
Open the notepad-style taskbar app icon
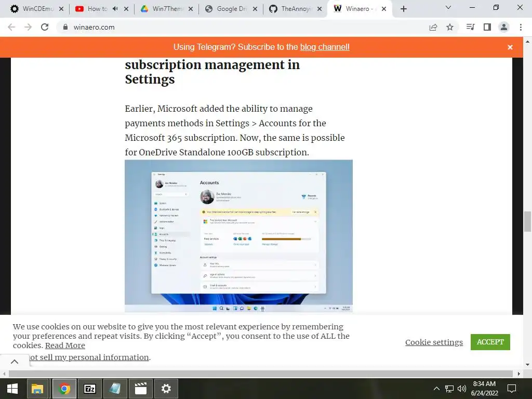(115, 389)
